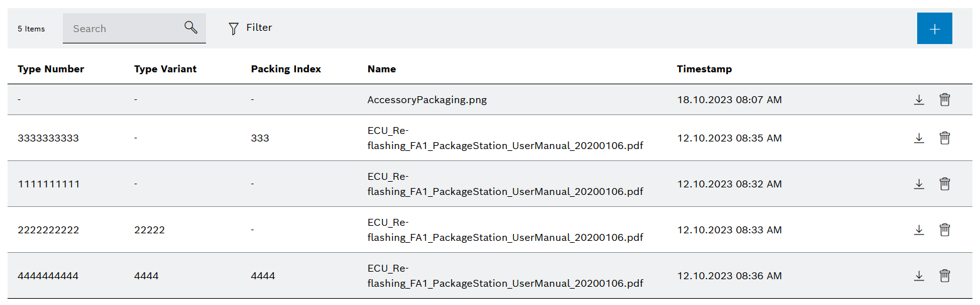Download file for type number 3333333333
This screenshot has height=305, width=980.
pyautogui.click(x=918, y=138)
